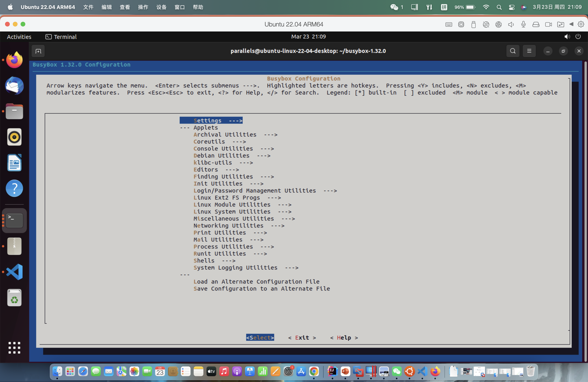This screenshot has width=588, height=382.
Task: Open the 文件 menu in macOS menu bar
Action: (x=88, y=7)
